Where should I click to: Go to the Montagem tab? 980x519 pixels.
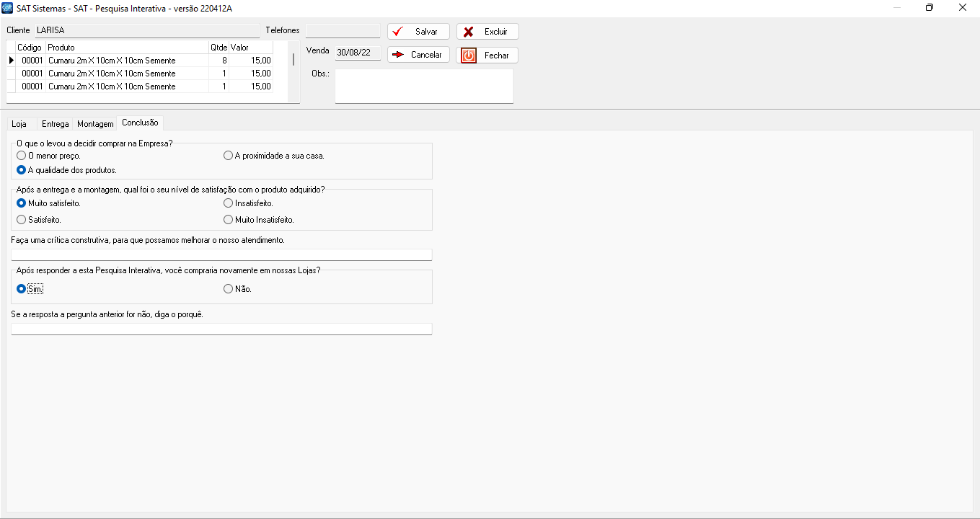(x=95, y=124)
